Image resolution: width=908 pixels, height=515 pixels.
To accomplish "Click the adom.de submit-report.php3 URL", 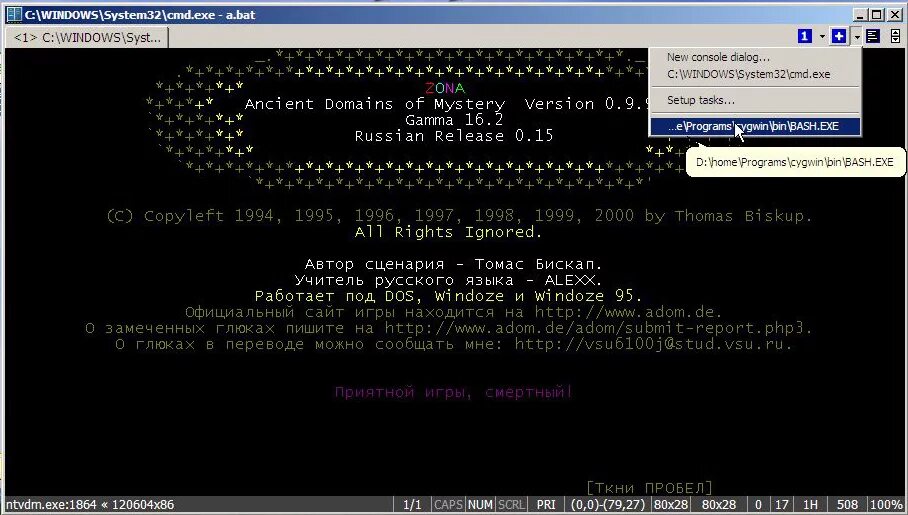I will click(x=596, y=328).
